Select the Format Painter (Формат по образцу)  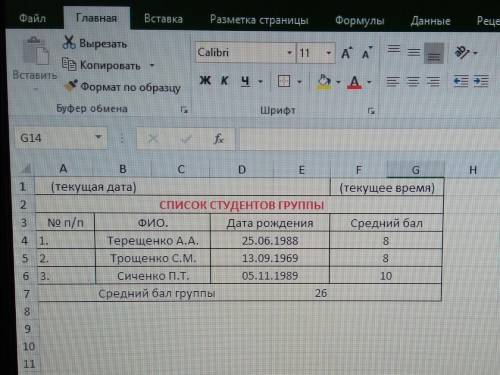122,87
